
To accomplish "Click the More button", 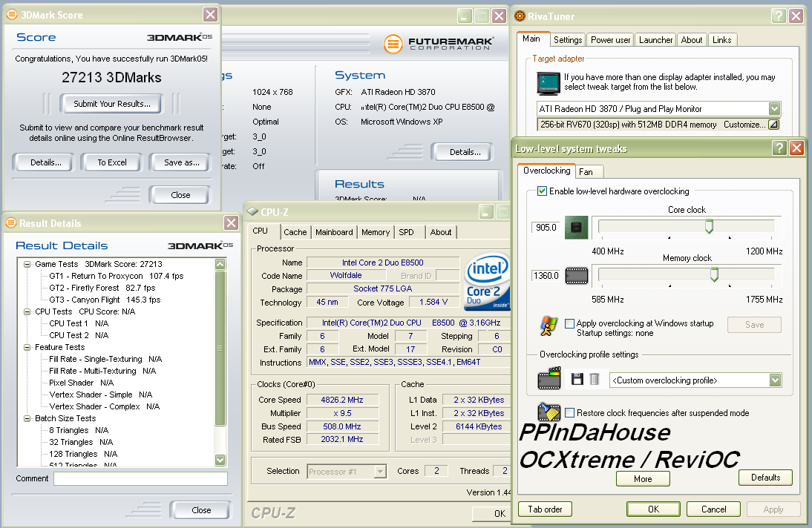I will pyautogui.click(x=643, y=479).
